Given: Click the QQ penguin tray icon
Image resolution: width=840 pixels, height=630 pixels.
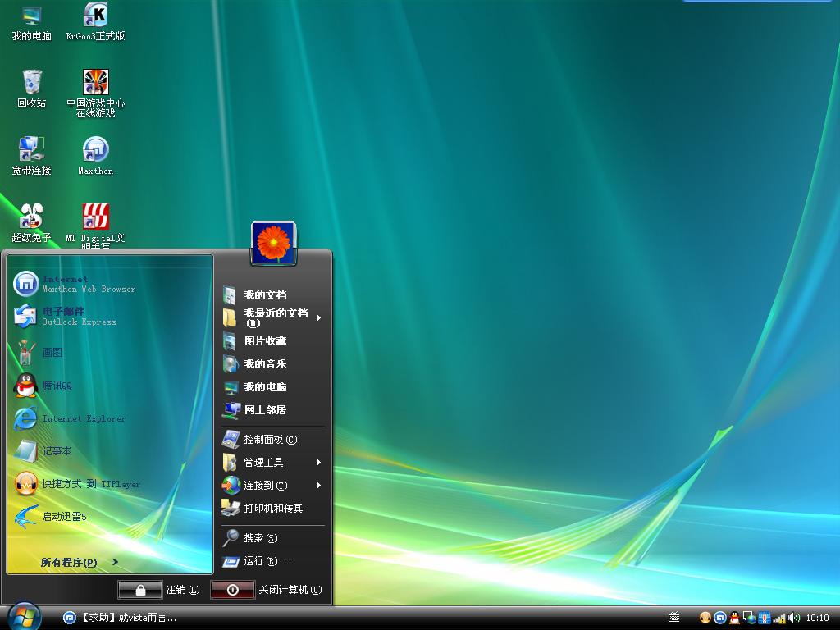Looking at the screenshot, I should (x=734, y=618).
